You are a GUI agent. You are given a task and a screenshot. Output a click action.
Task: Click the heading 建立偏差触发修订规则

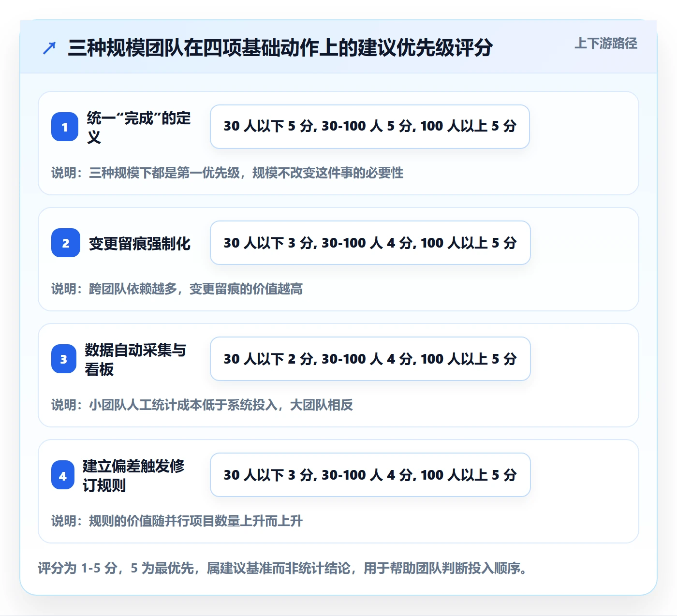133,475
